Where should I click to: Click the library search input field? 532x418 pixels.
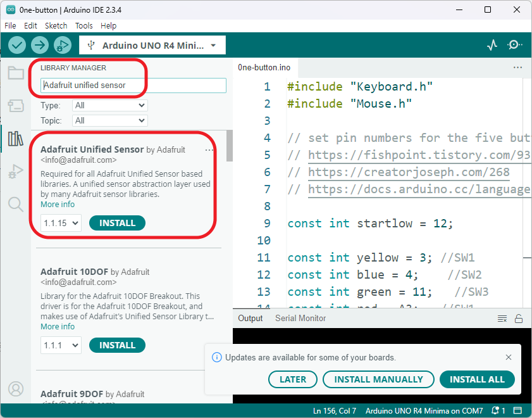[x=133, y=85]
